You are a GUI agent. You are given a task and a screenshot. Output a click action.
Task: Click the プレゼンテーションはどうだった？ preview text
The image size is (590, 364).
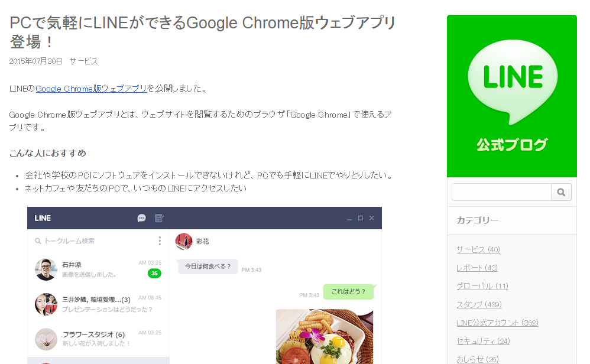(107, 310)
